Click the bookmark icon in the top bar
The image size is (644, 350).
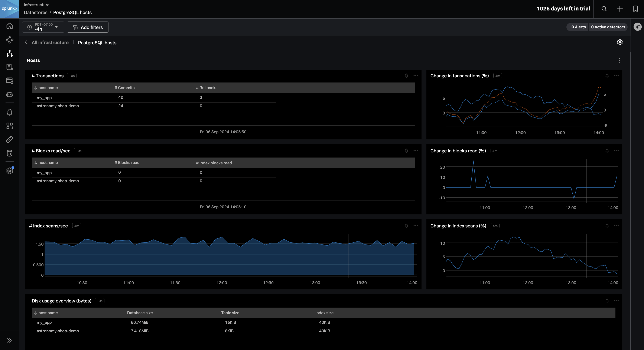tap(635, 9)
